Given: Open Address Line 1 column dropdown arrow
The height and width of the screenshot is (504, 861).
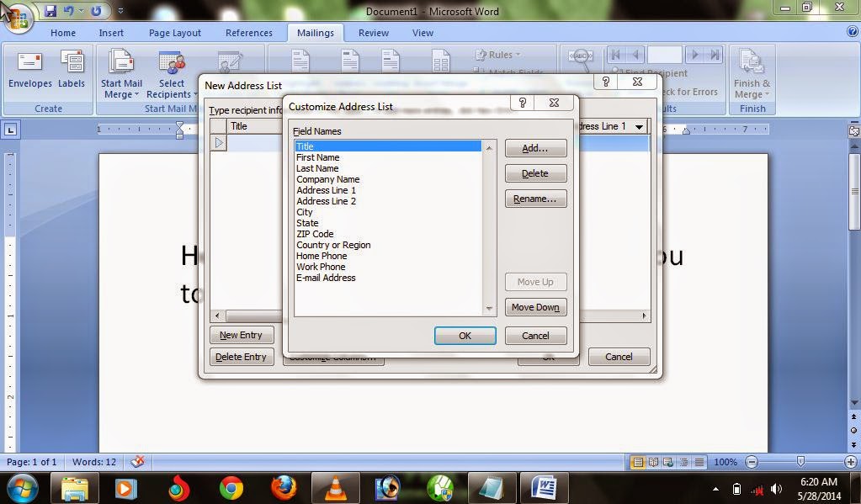Looking at the screenshot, I should [639, 127].
